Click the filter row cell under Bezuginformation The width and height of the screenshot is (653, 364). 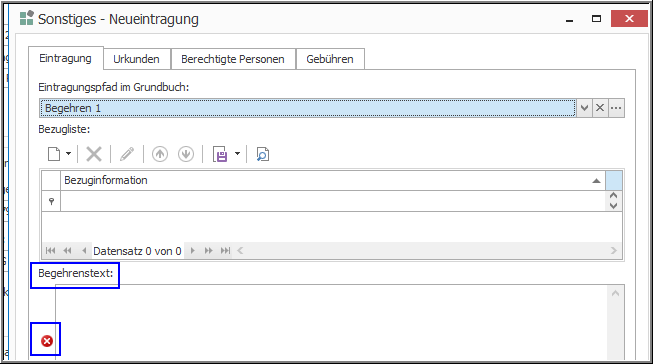point(333,201)
